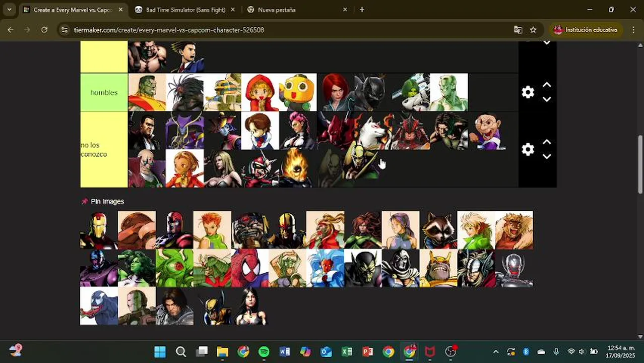Select Iceman in the horribles tier
This screenshot has width=644, height=363.
(449, 92)
